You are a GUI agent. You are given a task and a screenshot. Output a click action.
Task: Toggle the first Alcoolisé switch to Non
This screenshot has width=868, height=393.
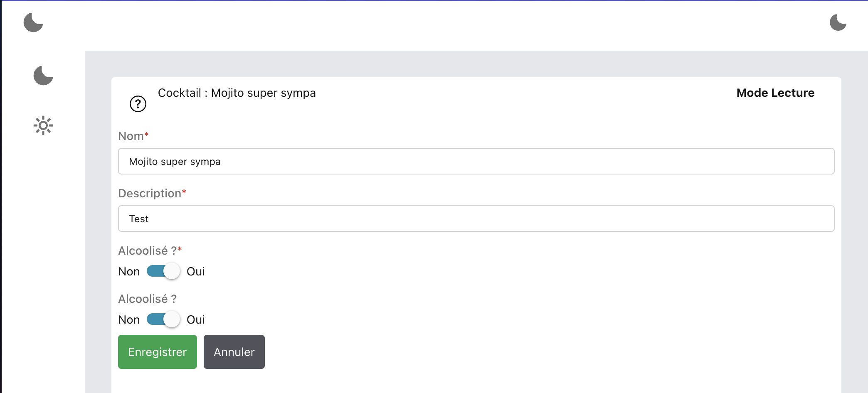163,271
